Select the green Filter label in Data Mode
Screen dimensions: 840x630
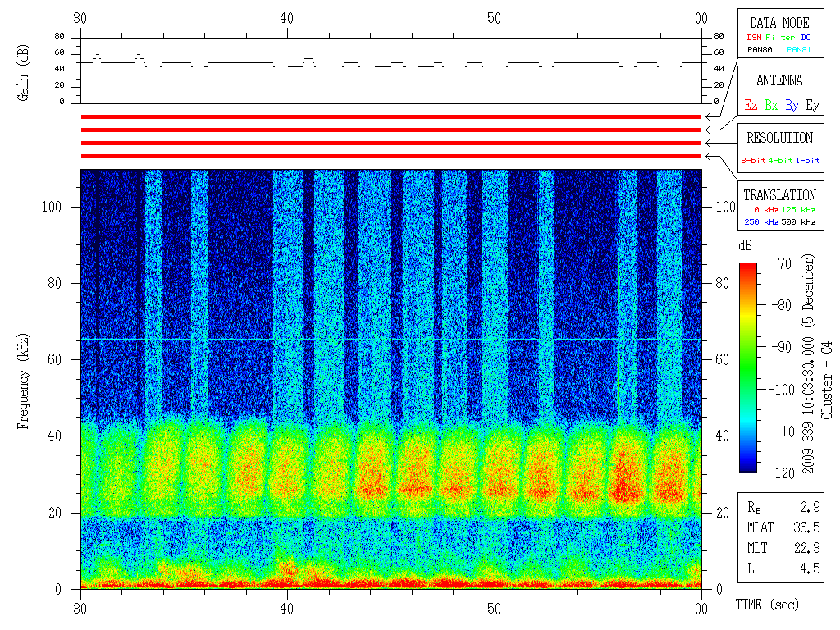[780, 37]
